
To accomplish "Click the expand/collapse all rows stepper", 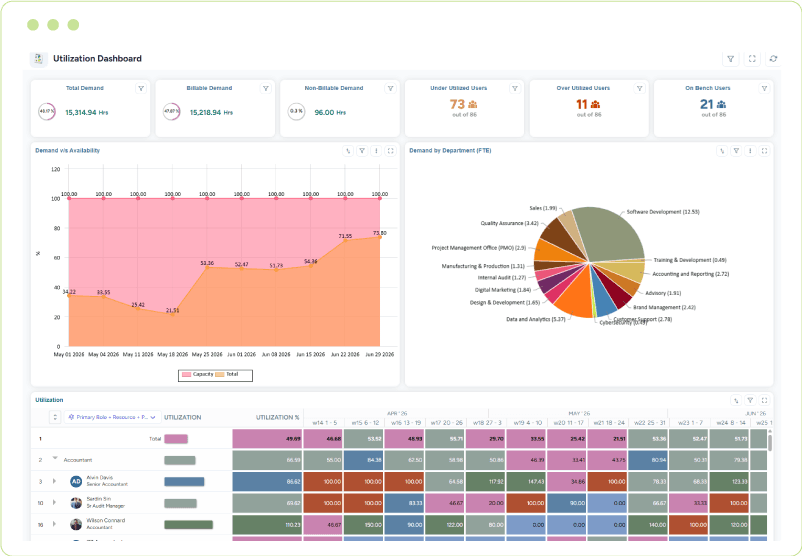I will tap(55, 417).
